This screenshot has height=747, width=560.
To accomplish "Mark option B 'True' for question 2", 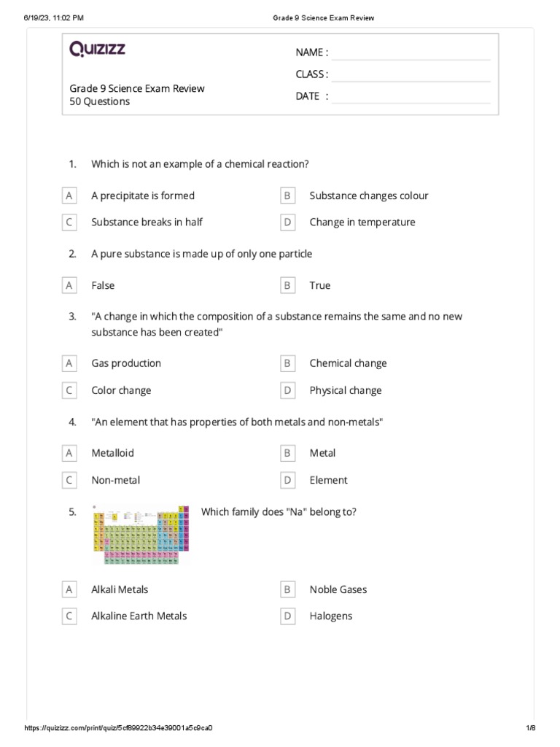I will (287, 286).
